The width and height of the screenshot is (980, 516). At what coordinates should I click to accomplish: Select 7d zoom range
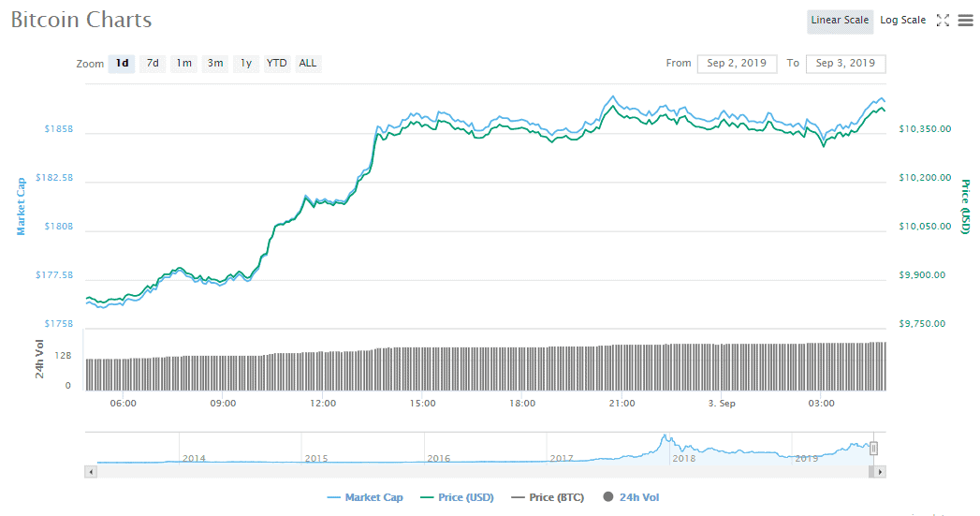click(x=153, y=63)
